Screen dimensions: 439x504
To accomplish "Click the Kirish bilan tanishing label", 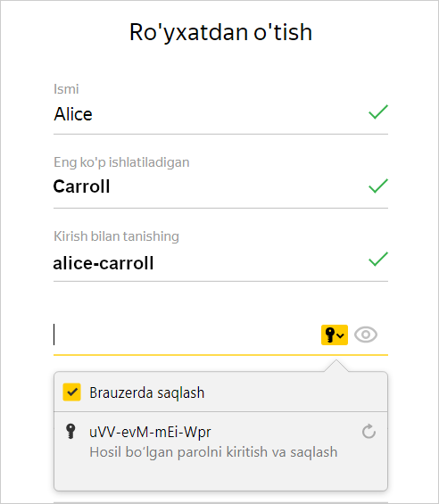I will coord(116,236).
